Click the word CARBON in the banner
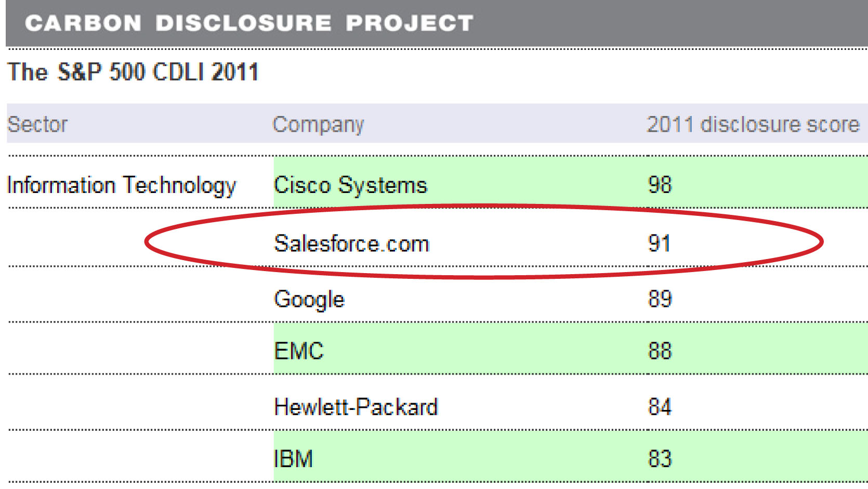The height and width of the screenshot is (489, 868). (83, 23)
